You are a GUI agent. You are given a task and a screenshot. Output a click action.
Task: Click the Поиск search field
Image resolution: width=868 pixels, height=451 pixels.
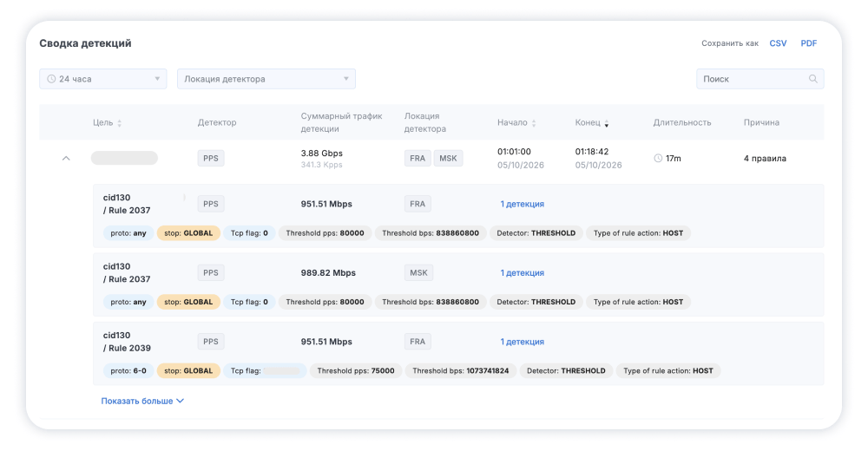[x=759, y=79]
